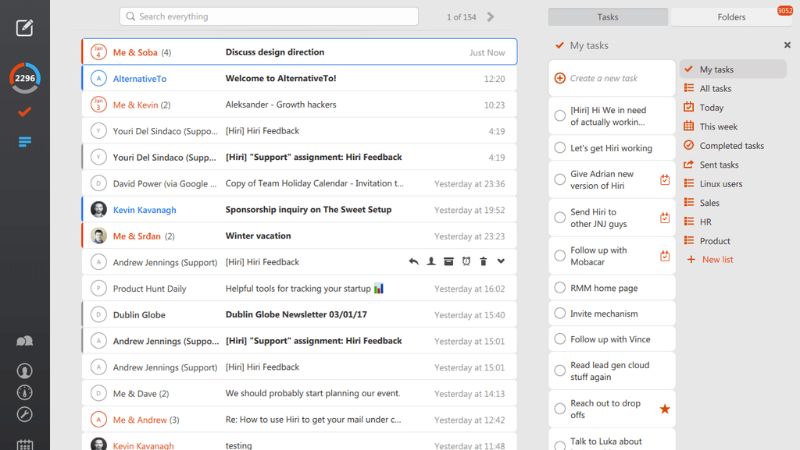Click the 3052 notification badge
The height and width of the screenshot is (450, 800).
point(785,11)
